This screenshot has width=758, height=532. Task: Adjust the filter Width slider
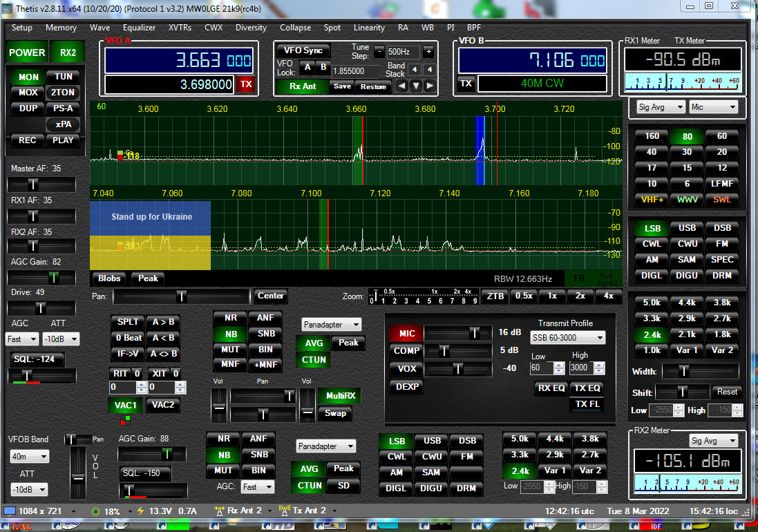click(701, 371)
